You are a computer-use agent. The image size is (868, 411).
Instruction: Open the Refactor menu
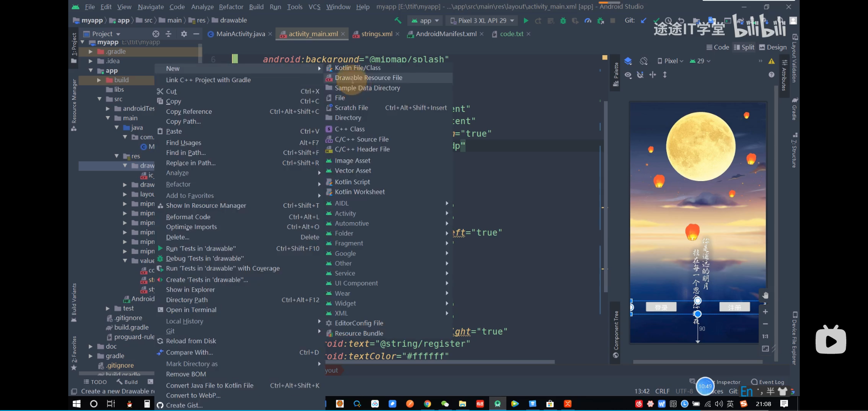tap(231, 7)
